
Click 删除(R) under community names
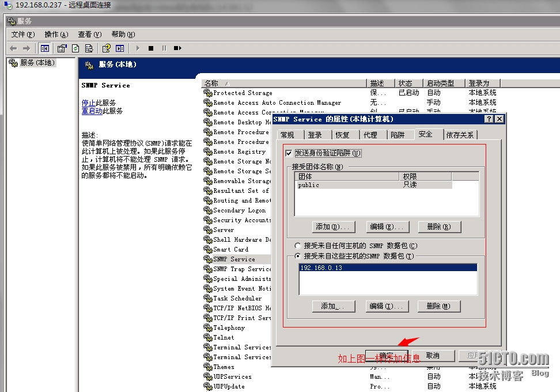tap(440, 227)
